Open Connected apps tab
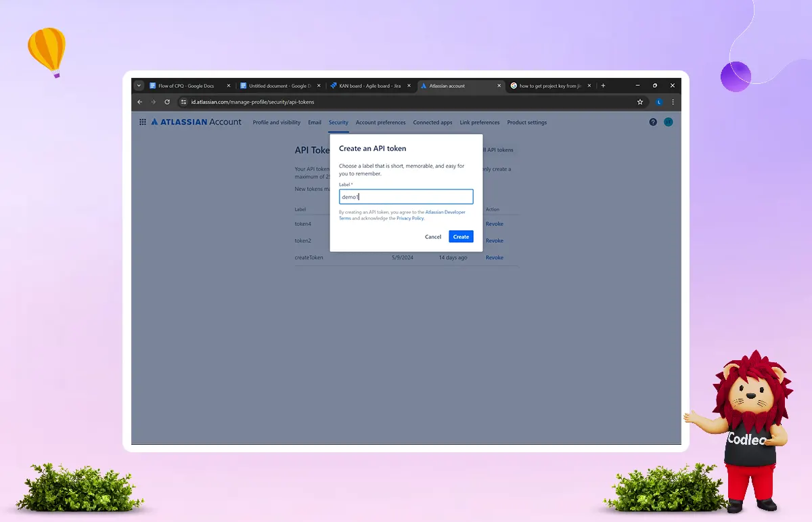Image resolution: width=812 pixels, height=522 pixels. 433,123
